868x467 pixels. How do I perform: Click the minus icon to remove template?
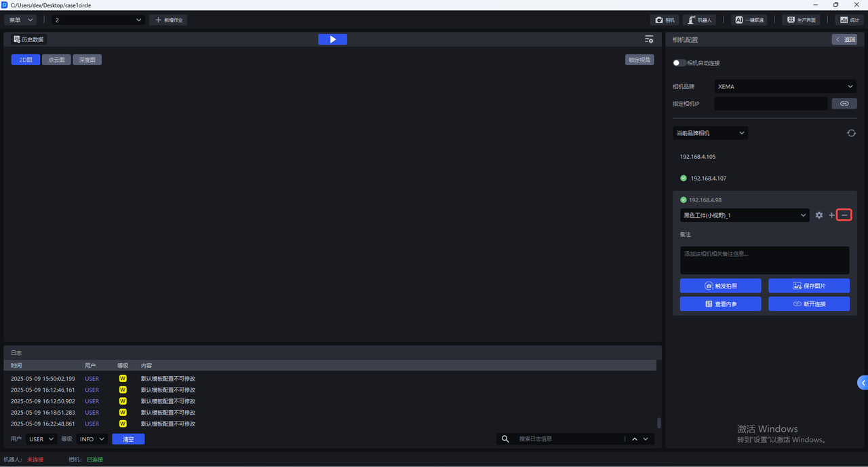pyautogui.click(x=844, y=215)
